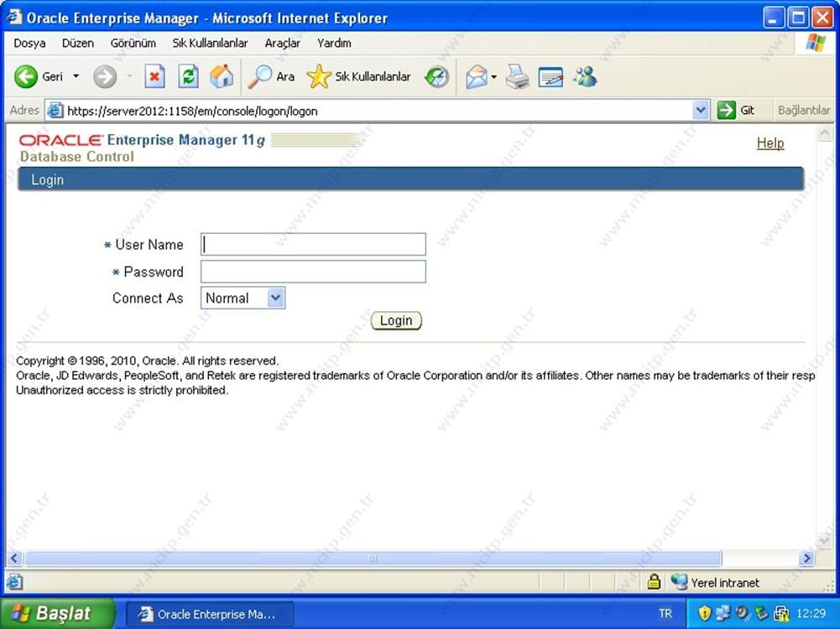Click the IE icon in the title bar
This screenshot has height=629, width=840.
click(x=14, y=17)
